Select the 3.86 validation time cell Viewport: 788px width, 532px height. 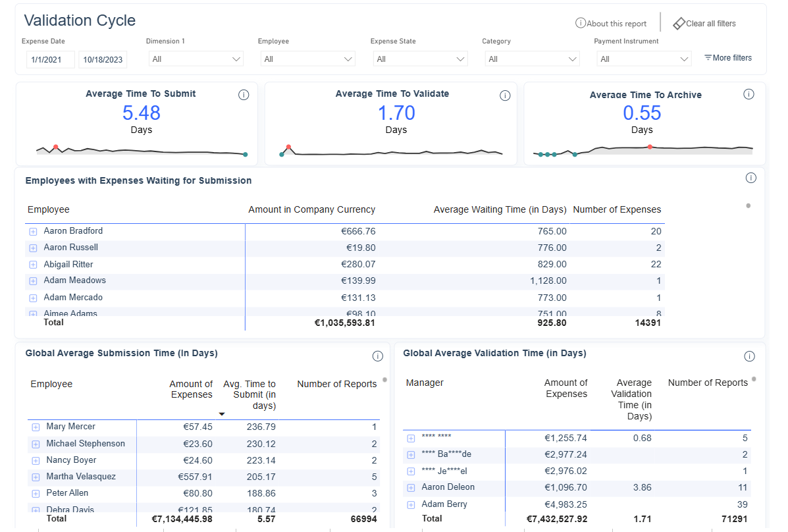coord(643,487)
